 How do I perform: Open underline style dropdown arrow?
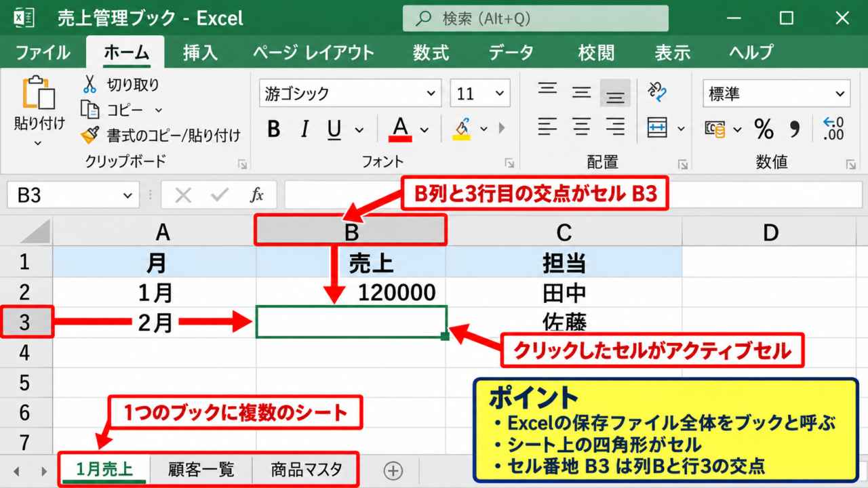click(x=360, y=129)
